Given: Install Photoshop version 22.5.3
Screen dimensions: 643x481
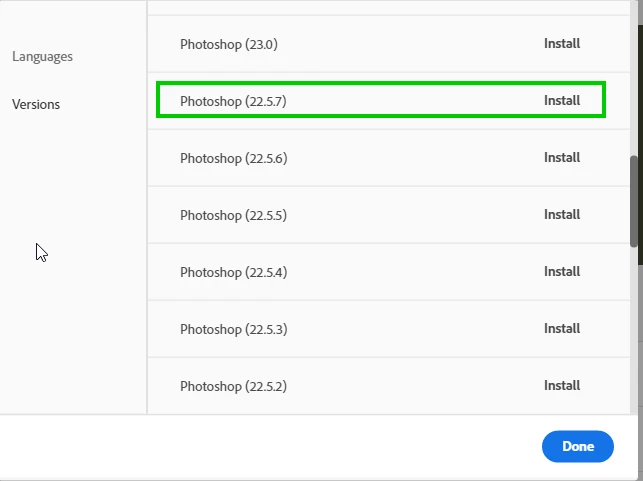Looking at the screenshot, I should coord(562,329).
